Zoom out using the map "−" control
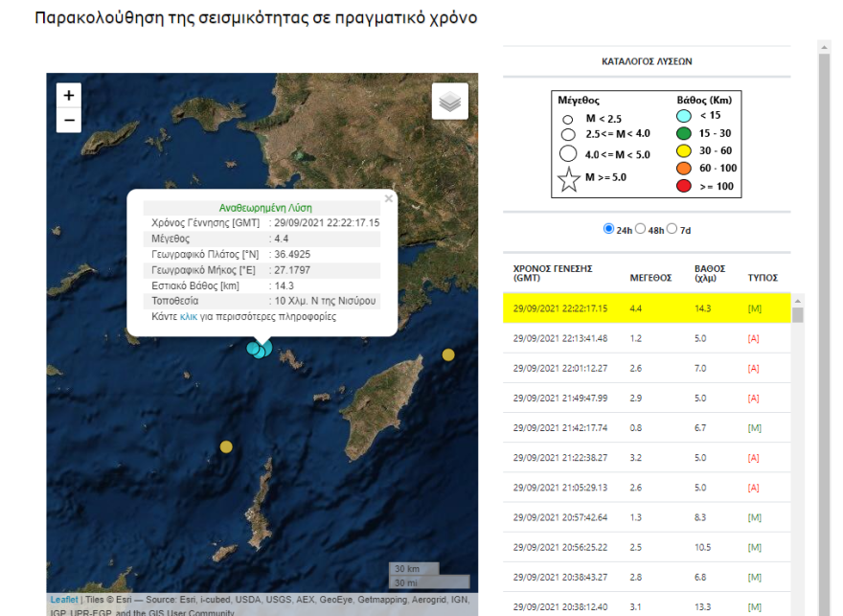This screenshot has width=843, height=616. click(67, 119)
